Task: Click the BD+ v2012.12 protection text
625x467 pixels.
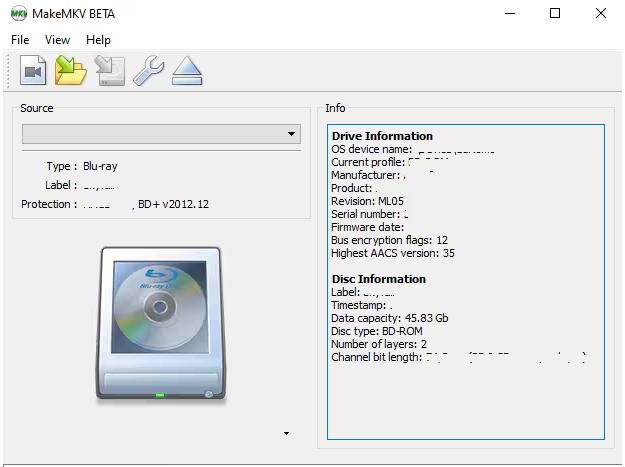Action: (173, 204)
